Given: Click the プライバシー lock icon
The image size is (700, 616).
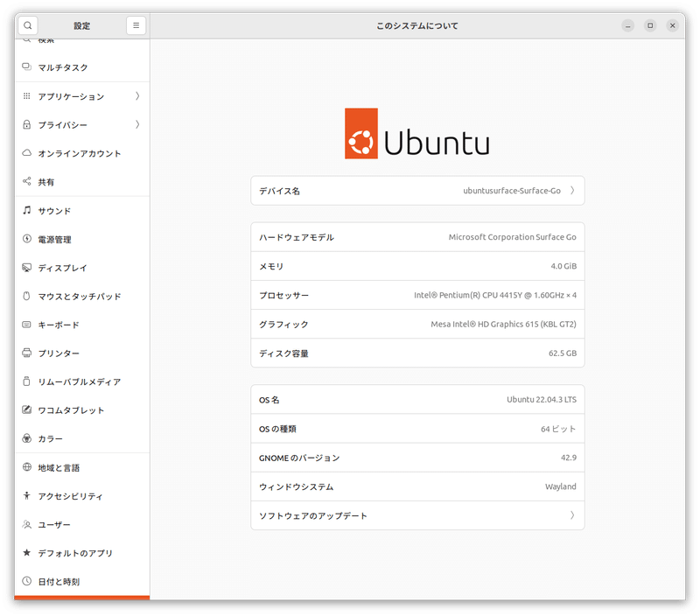Looking at the screenshot, I should tap(27, 124).
